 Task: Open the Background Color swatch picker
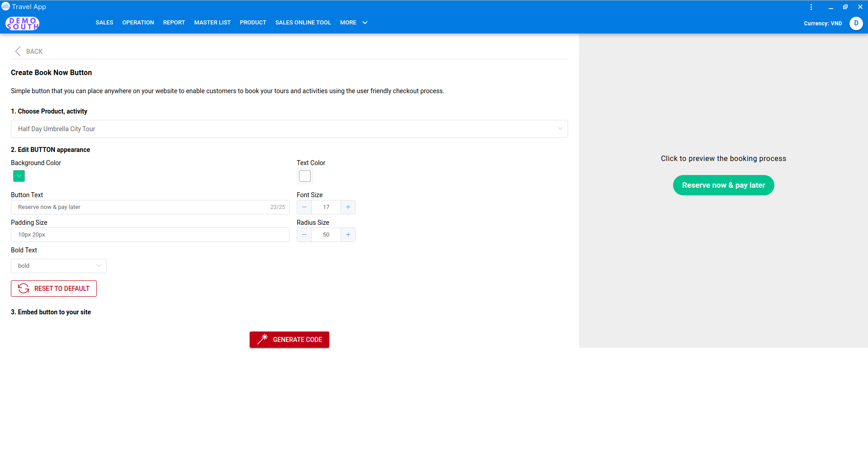[19, 176]
